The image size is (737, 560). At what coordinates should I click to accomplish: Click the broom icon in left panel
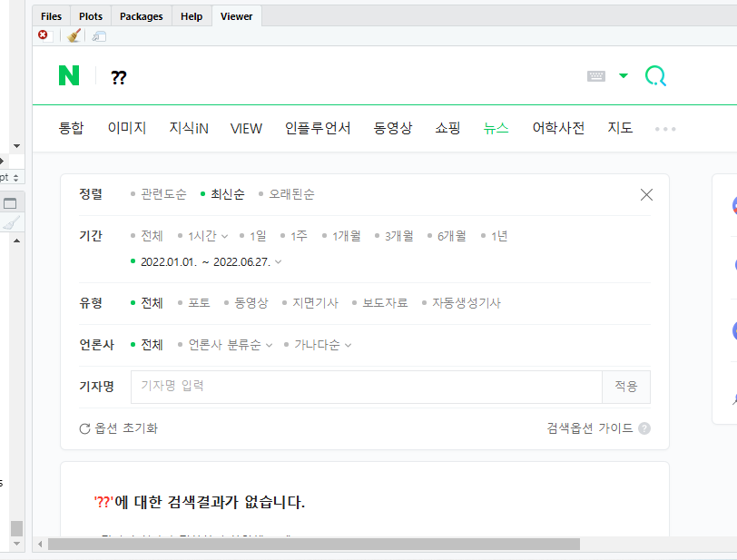point(11,223)
